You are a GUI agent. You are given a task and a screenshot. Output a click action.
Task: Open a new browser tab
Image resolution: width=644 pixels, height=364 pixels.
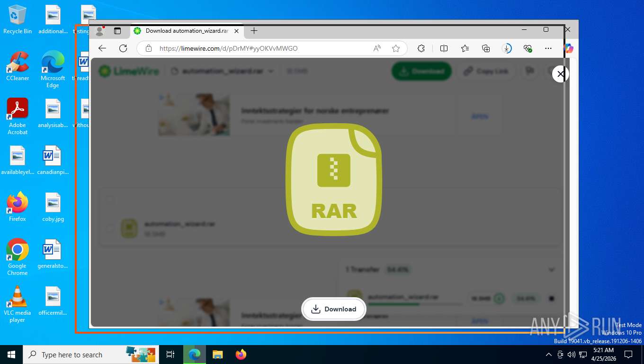coord(254,31)
